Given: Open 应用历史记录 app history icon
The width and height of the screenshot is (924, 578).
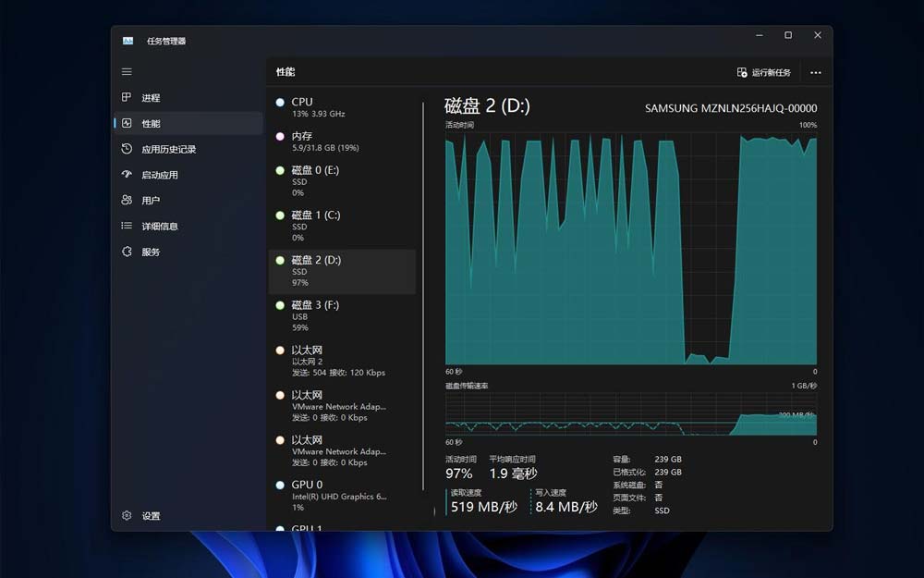Looking at the screenshot, I should pyautogui.click(x=127, y=149).
